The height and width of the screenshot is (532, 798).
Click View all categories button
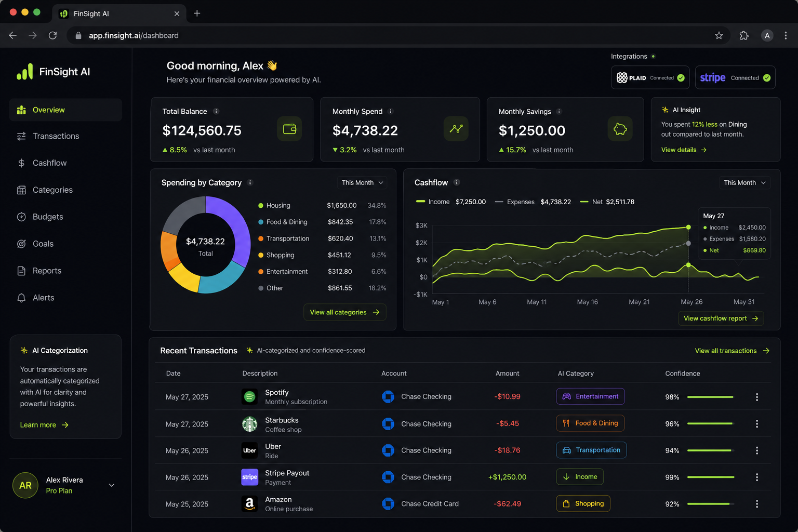coord(345,312)
